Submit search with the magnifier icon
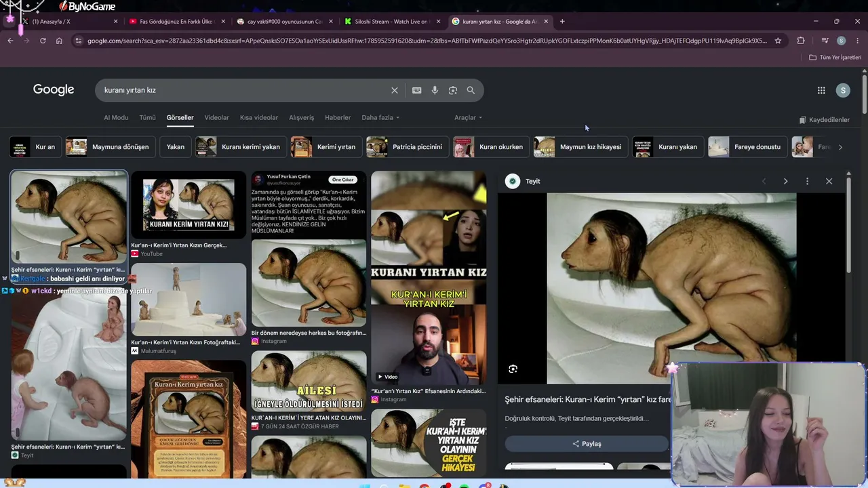The width and height of the screenshot is (868, 488). click(471, 90)
